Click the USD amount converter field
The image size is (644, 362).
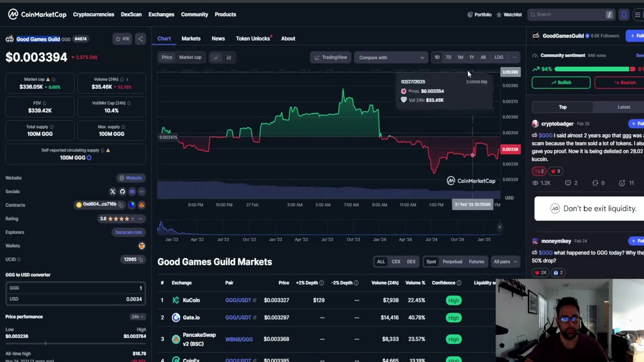[74, 299]
